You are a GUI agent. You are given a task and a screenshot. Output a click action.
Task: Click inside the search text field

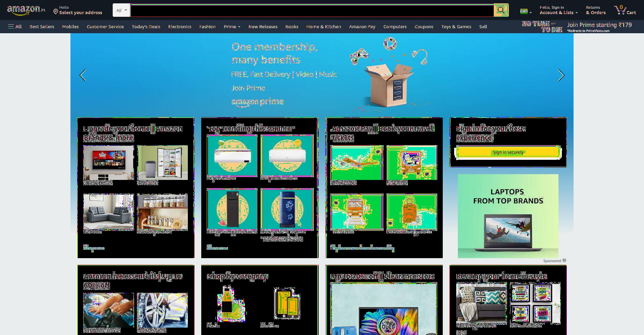point(312,10)
